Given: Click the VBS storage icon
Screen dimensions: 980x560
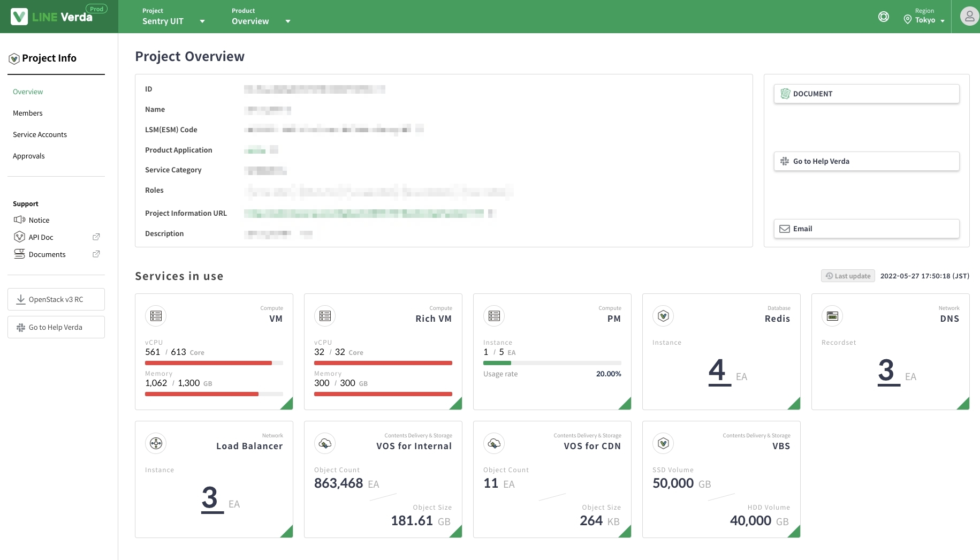Looking at the screenshot, I should [663, 443].
